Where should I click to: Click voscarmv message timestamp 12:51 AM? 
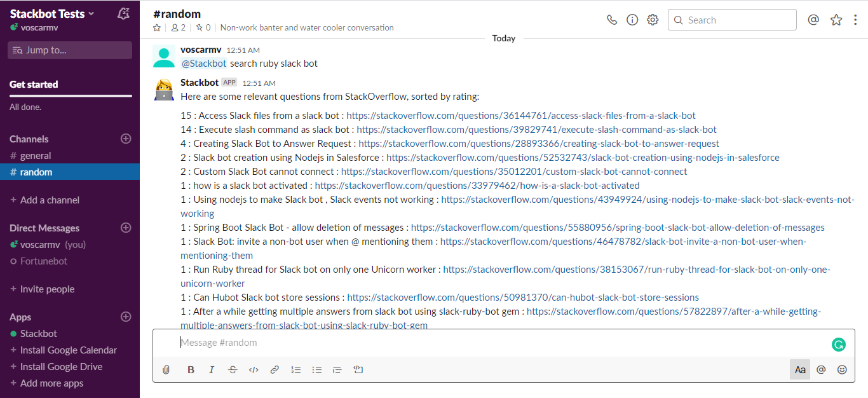pyautogui.click(x=243, y=50)
